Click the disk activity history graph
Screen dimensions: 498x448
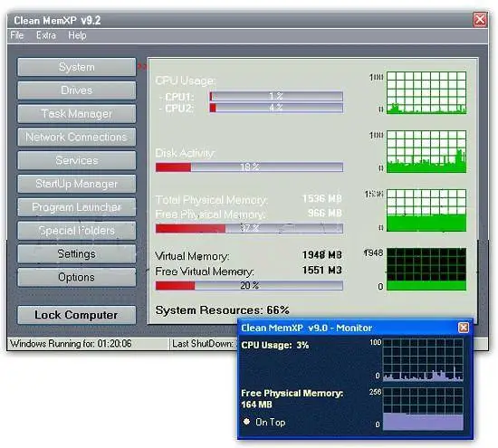tap(426, 152)
